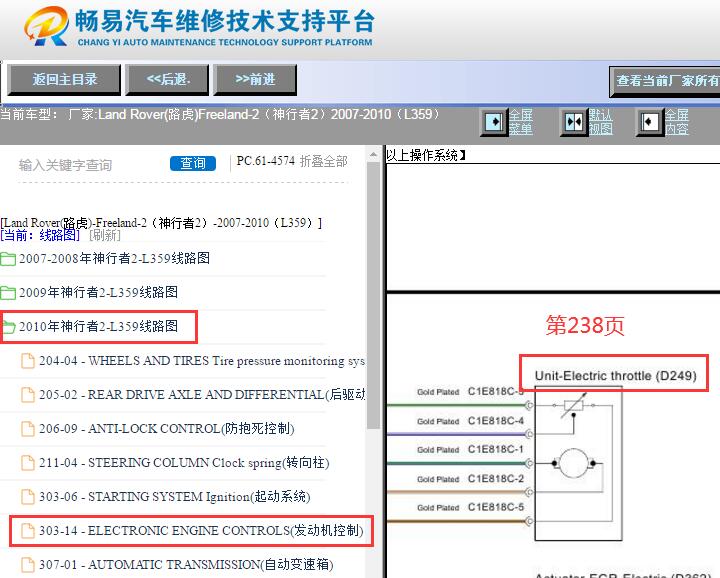Viewport: 720px width, 578px height.
Task: Open the 默认视图 text link
Action: pos(601,122)
